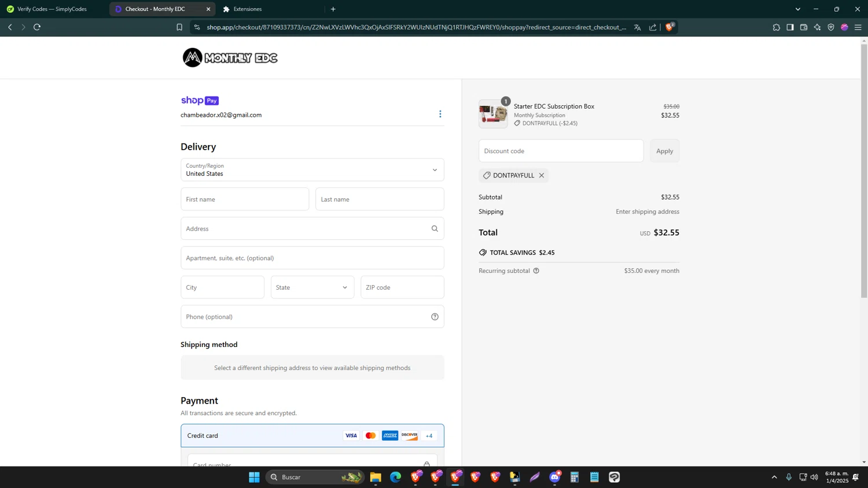Open the Leo AI sparkle icon
868x488 pixels.
pos(817,27)
